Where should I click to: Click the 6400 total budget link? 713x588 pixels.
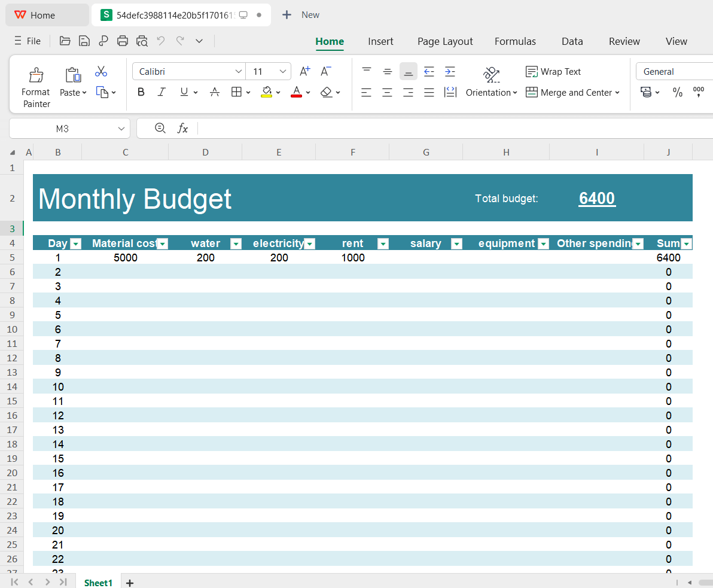597,198
